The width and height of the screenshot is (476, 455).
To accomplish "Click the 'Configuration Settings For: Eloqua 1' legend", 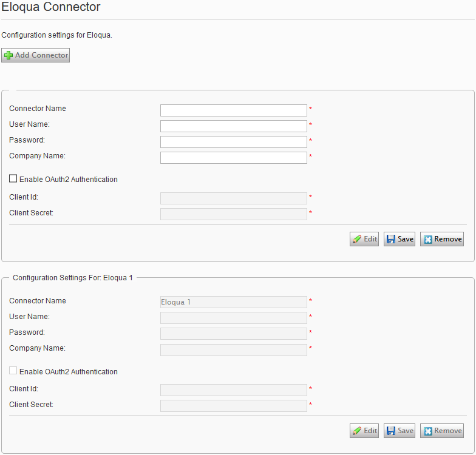I will 73,278.
